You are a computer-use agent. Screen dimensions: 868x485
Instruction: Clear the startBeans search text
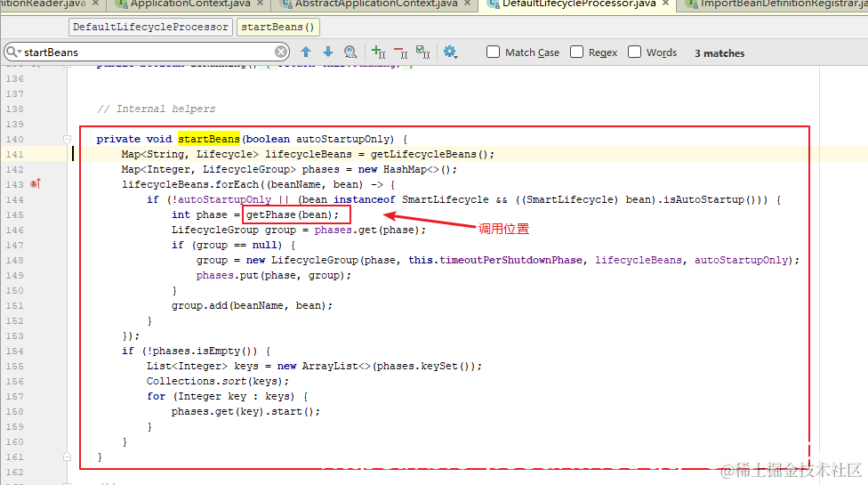click(281, 52)
